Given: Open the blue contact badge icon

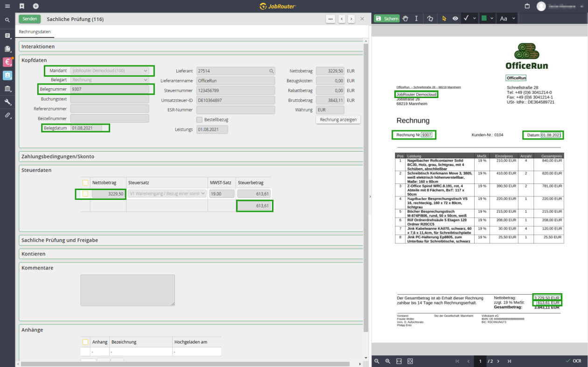Looking at the screenshot, I should click(x=7, y=75).
